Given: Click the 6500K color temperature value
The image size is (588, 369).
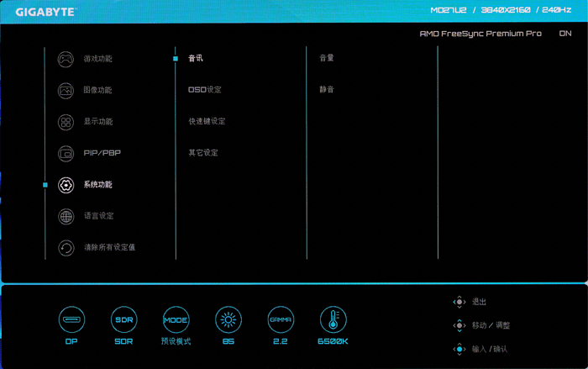Looking at the screenshot, I should tap(333, 341).
